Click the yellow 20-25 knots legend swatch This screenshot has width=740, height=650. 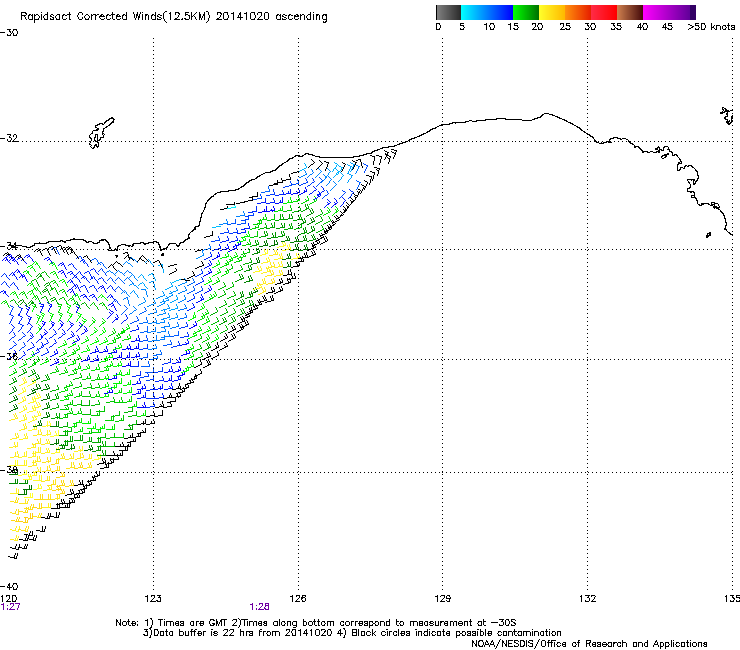click(552, 12)
